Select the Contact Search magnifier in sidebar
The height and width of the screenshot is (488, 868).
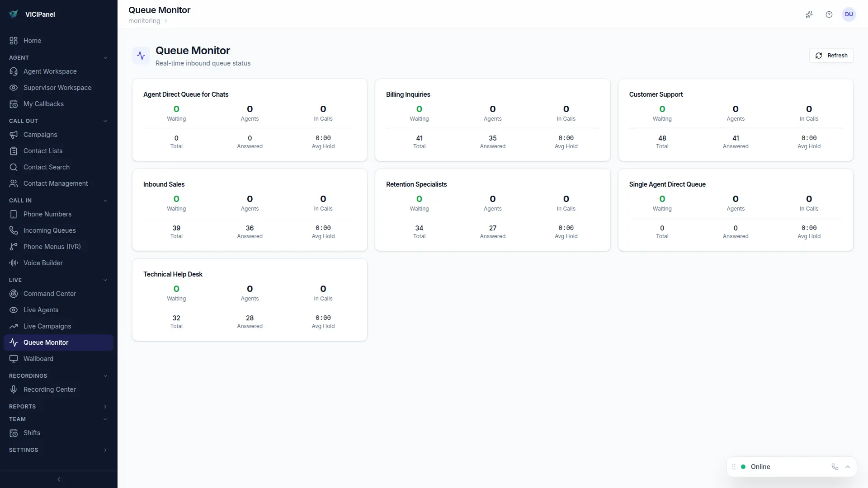point(14,167)
